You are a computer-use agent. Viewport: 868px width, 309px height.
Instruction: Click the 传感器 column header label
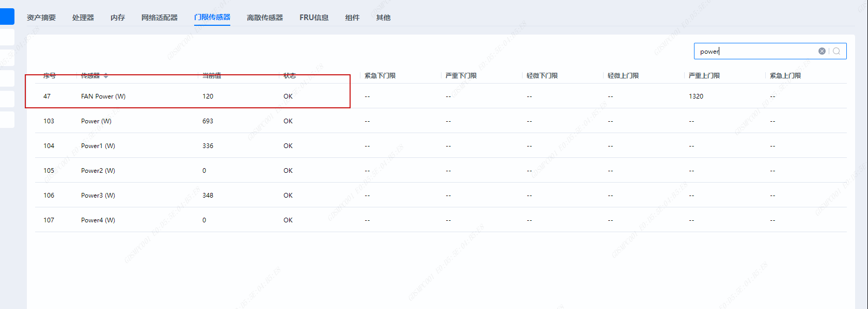coord(90,76)
